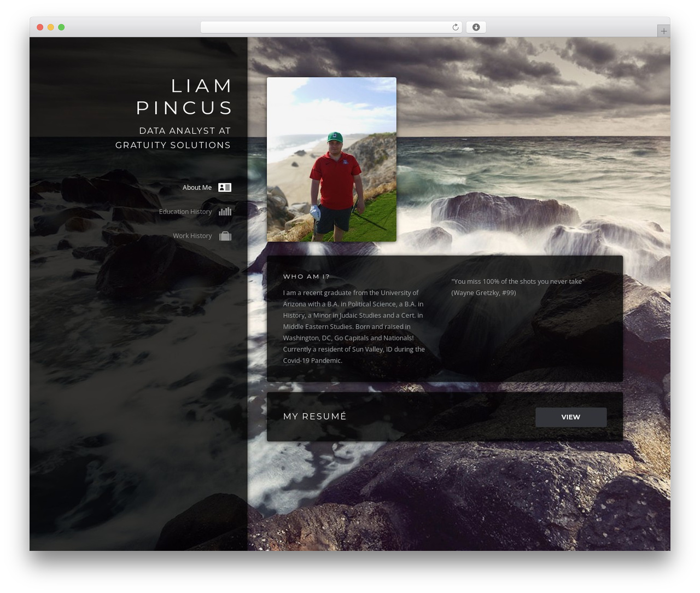Open the browser downloads button

(x=476, y=27)
